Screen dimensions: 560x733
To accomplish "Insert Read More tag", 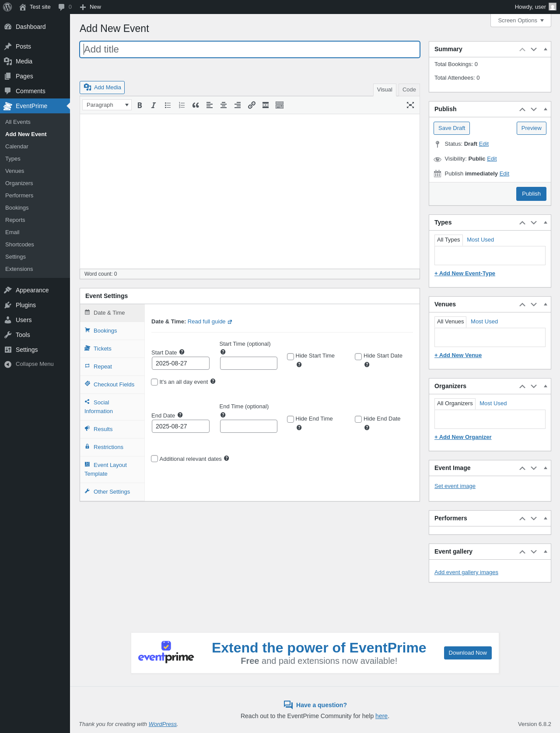I will [x=266, y=105].
